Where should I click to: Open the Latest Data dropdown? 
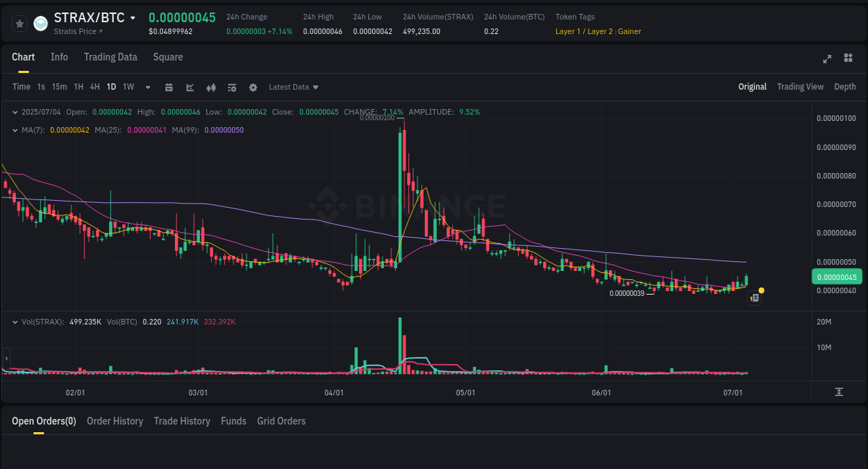click(294, 87)
